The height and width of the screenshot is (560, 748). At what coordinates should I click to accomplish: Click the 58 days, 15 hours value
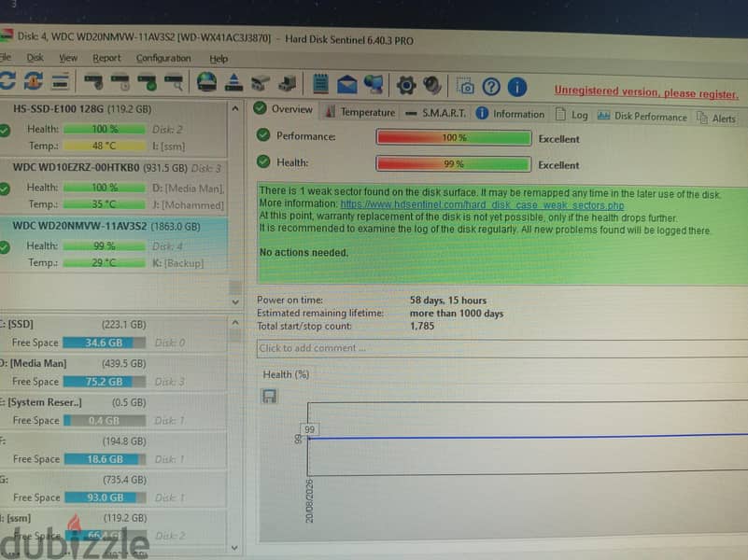(448, 301)
